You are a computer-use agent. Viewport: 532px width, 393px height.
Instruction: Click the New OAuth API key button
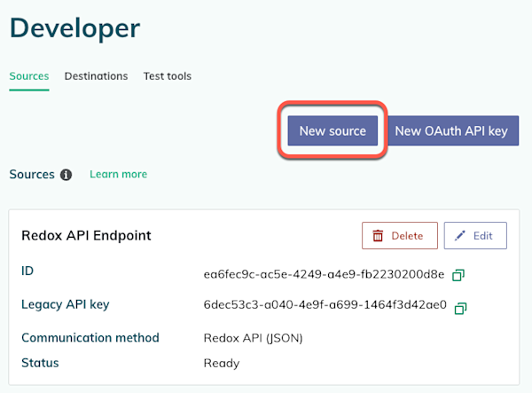click(451, 130)
